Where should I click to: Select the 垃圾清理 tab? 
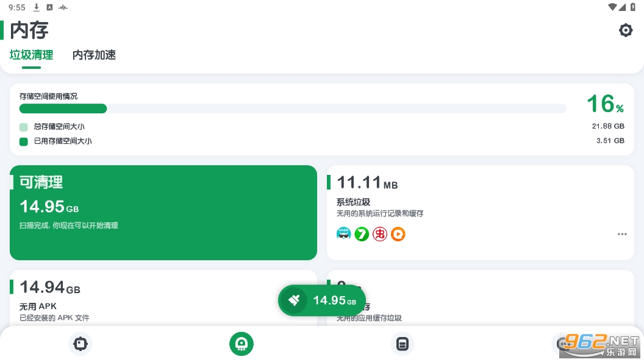[x=31, y=55]
